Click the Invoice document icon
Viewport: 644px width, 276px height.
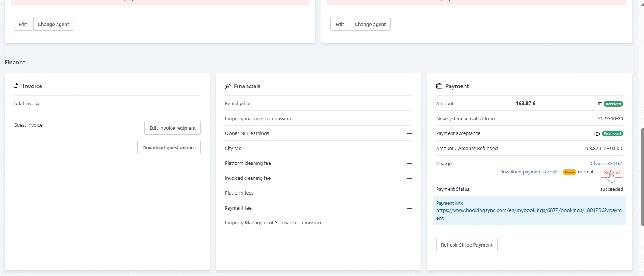click(16, 86)
